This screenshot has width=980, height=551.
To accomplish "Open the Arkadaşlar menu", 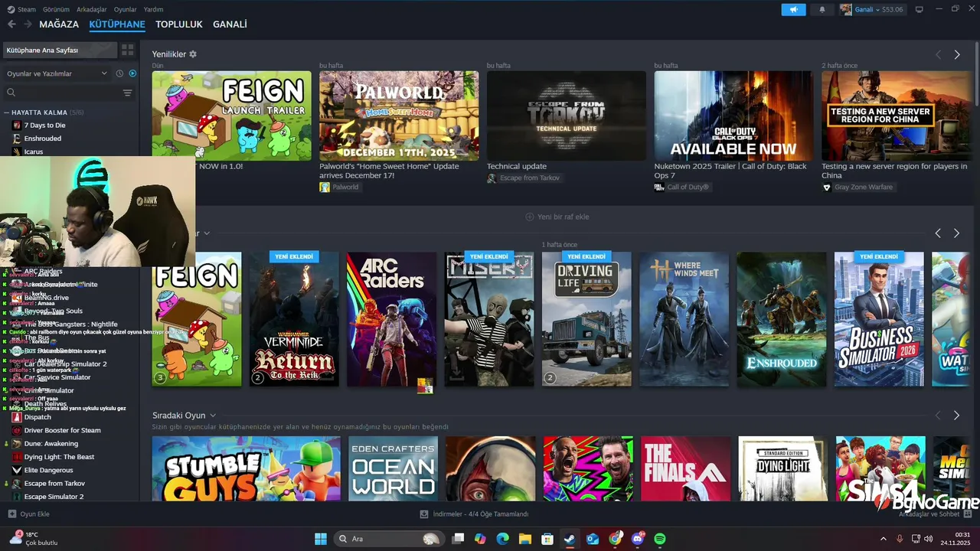I will (92, 9).
